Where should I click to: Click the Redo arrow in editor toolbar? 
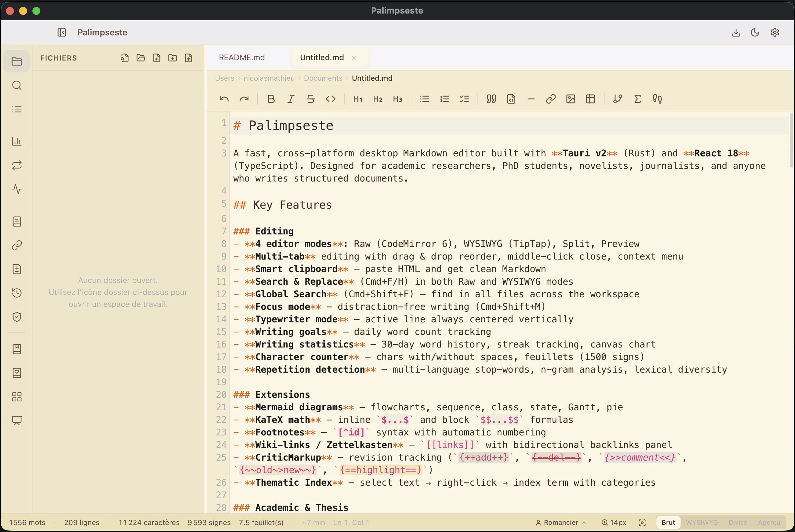pyautogui.click(x=244, y=99)
